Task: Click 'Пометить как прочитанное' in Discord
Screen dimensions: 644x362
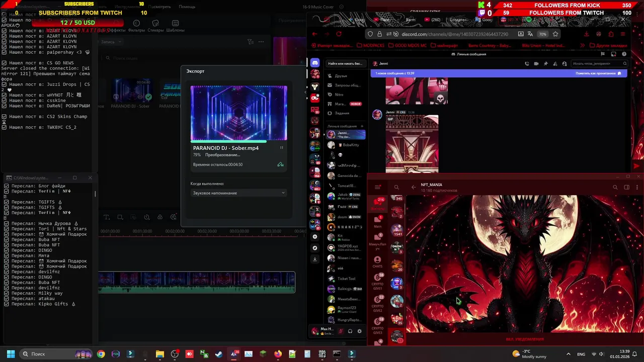Action: [x=598, y=73]
